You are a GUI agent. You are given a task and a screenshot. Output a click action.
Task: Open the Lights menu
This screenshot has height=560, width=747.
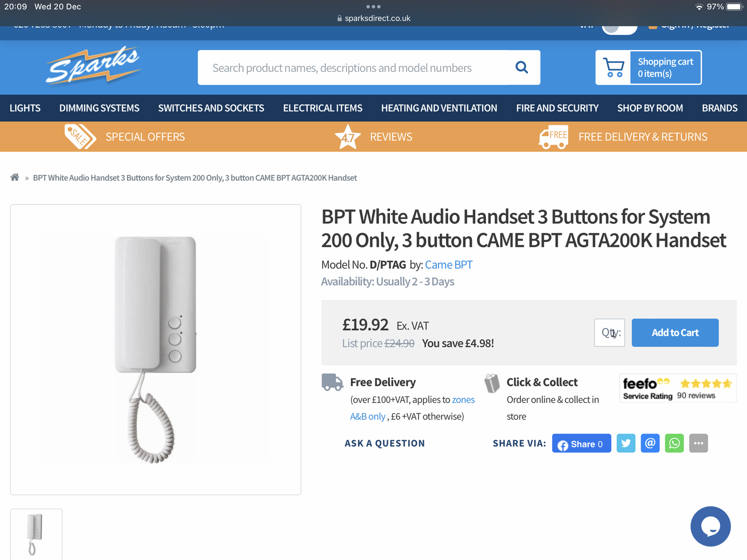[x=25, y=108]
